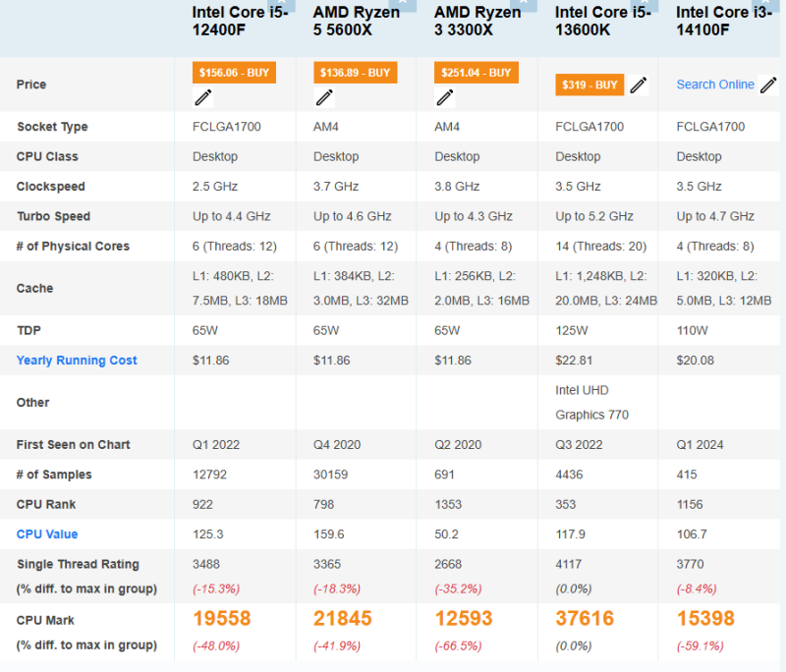Remove the Intel Core i5-12400F column
This screenshot has height=672, width=786.
pos(283,3)
